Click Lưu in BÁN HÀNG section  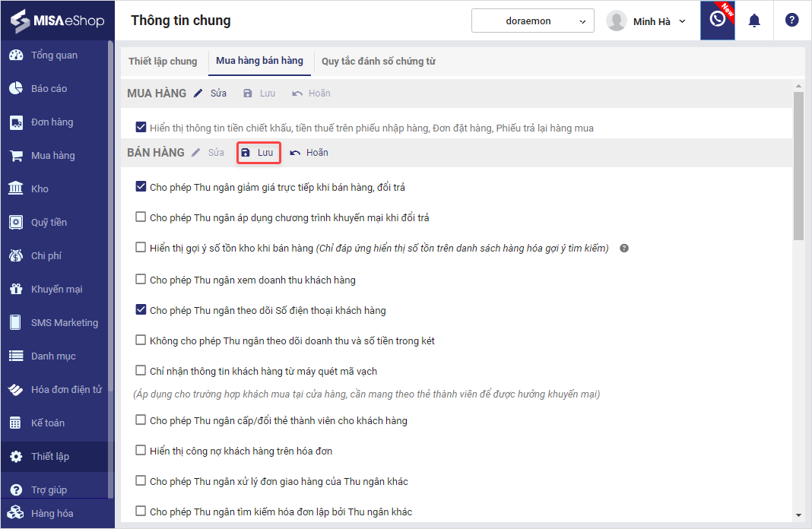click(x=259, y=153)
